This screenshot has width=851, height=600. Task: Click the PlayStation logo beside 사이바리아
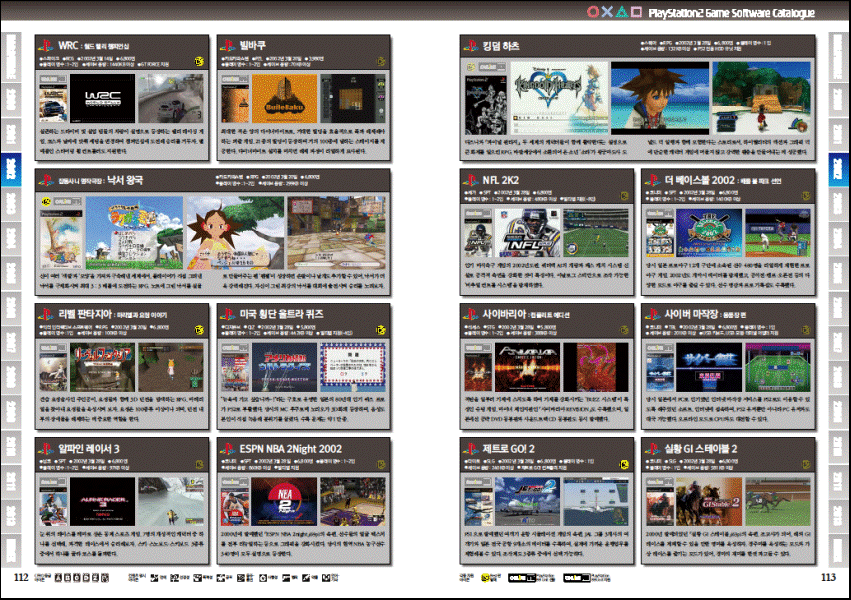point(471,314)
